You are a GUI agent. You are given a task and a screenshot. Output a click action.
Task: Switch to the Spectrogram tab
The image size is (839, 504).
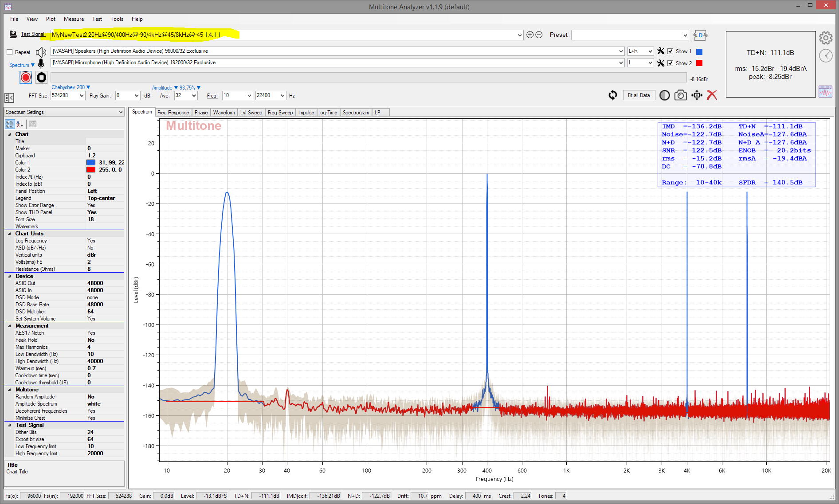click(356, 113)
